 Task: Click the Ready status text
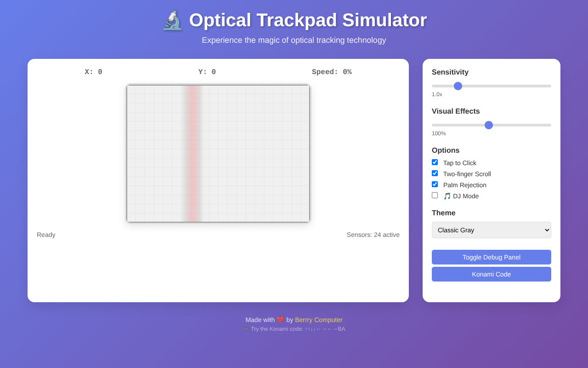click(46, 235)
